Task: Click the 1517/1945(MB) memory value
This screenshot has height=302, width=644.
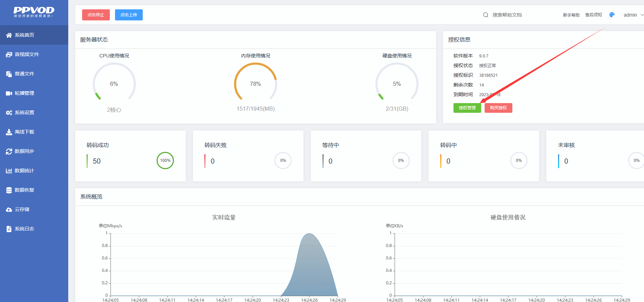Action: tap(256, 109)
